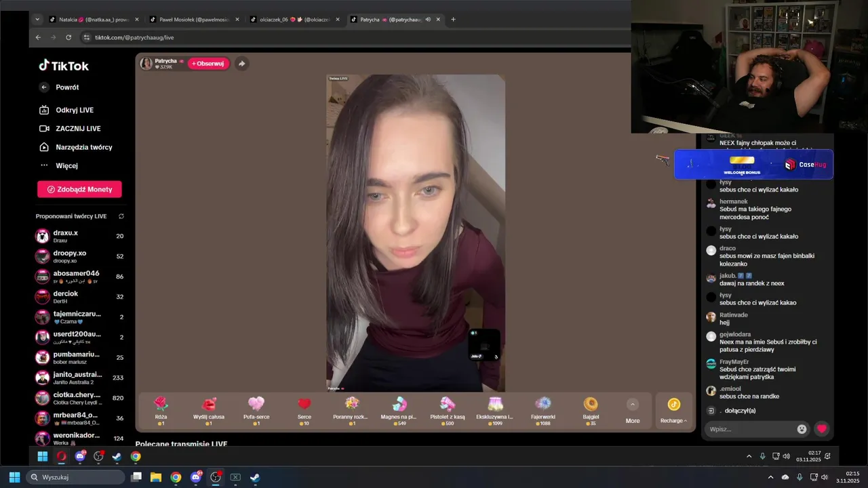Image resolution: width=868 pixels, height=488 pixels.
Task: Click the browser back arrow
Action: click(38, 37)
